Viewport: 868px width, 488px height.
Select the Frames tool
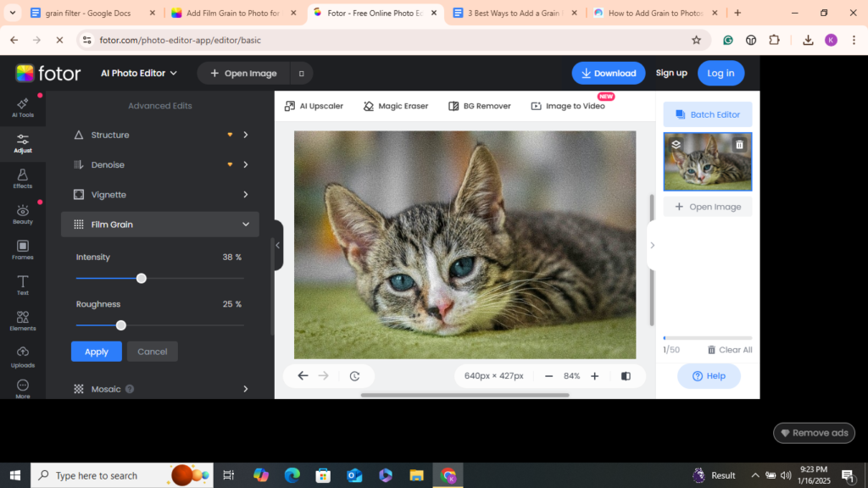click(x=22, y=248)
